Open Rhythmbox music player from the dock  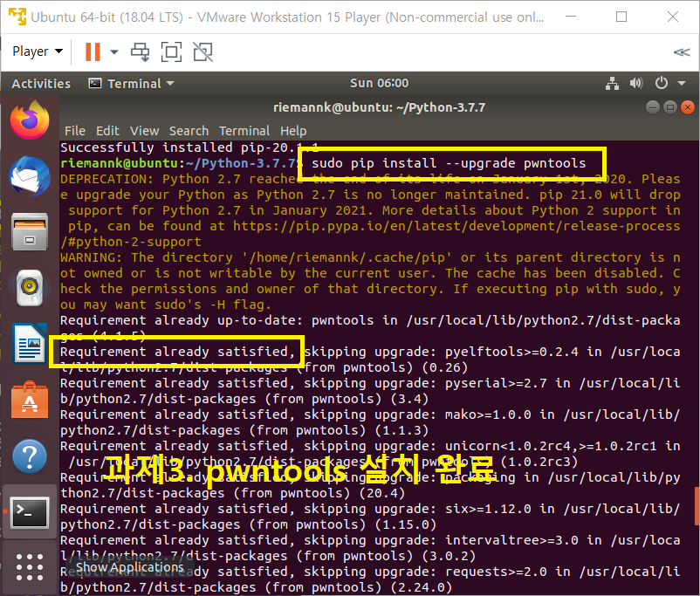pyautogui.click(x=30, y=287)
